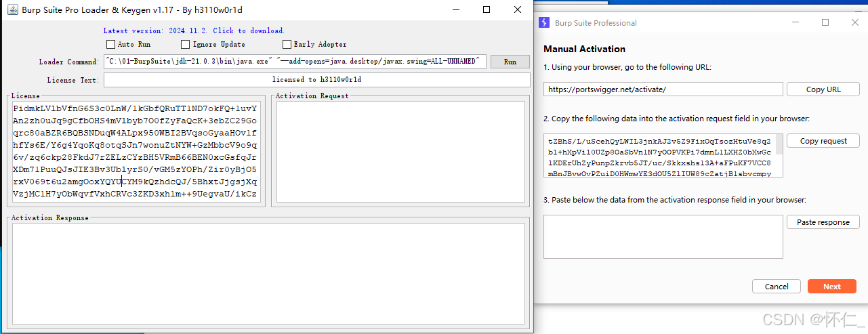Minimize the Burp Suite Professional dialog

pyautogui.click(x=795, y=22)
